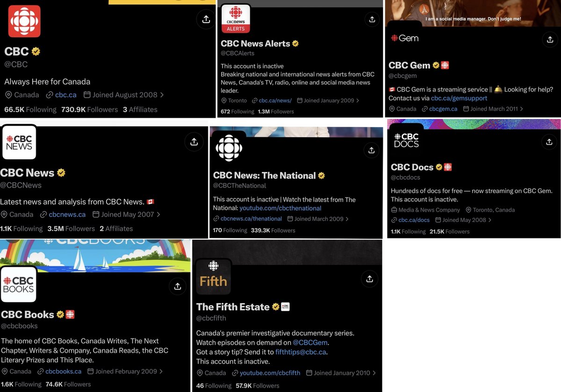This screenshot has height=392, width=561.
Task: View CBC's 66.5K Following list
Action: point(30,109)
